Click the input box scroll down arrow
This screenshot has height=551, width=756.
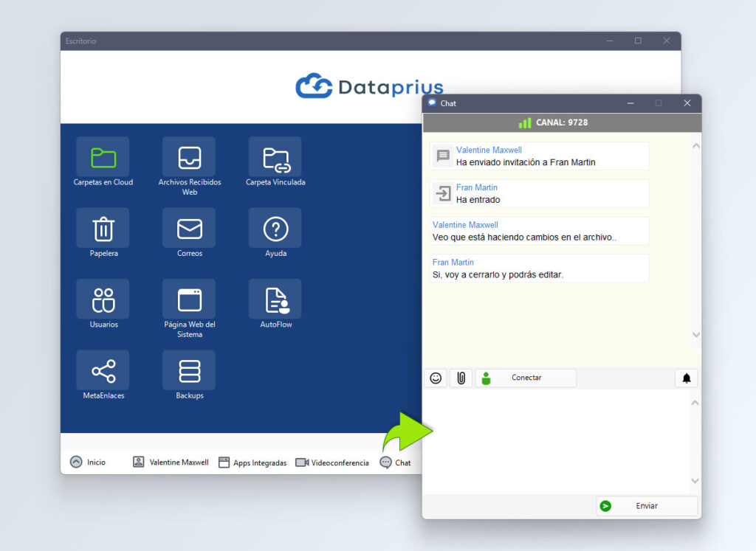tap(695, 480)
